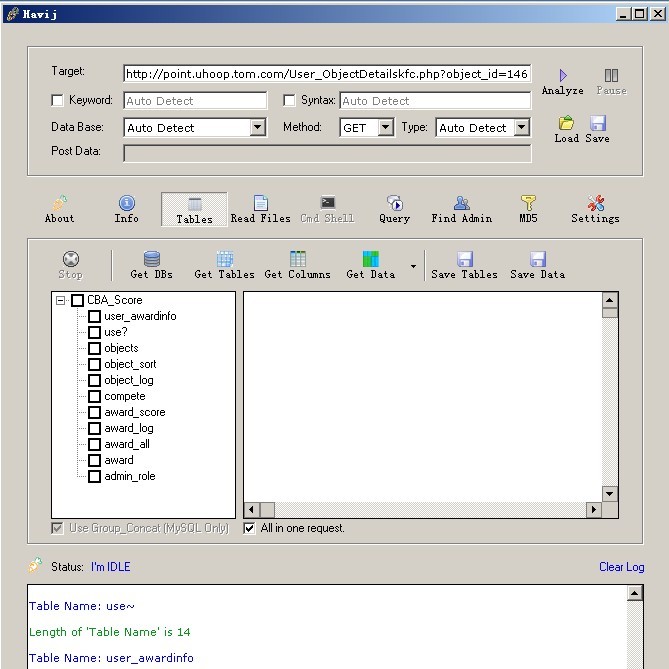
Task: Click data panel scroll down arrow
Action: (610, 494)
